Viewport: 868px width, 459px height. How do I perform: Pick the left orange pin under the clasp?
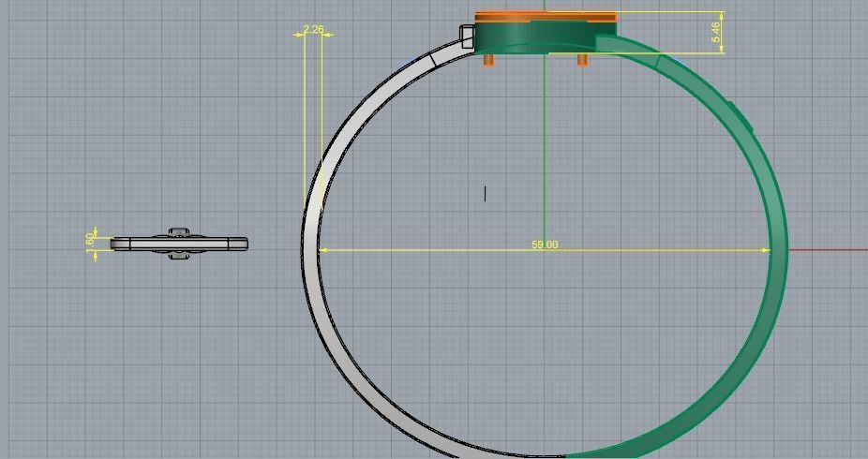(x=488, y=60)
